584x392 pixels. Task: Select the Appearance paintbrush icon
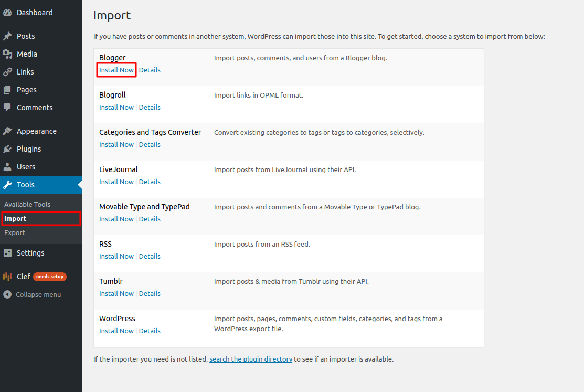point(8,131)
